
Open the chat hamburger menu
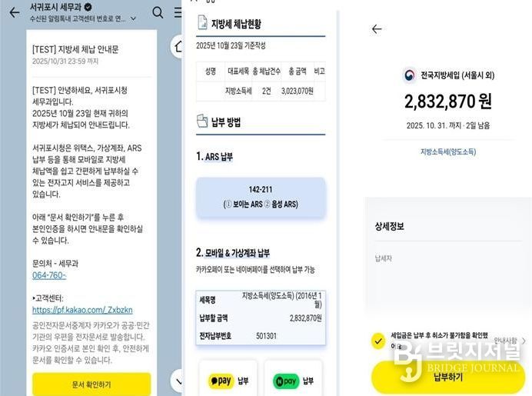(x=178, y=13)
